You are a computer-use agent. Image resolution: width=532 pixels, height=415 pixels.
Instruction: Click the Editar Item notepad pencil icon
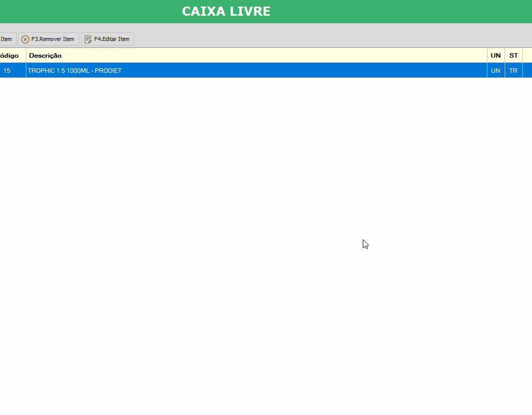88,39
